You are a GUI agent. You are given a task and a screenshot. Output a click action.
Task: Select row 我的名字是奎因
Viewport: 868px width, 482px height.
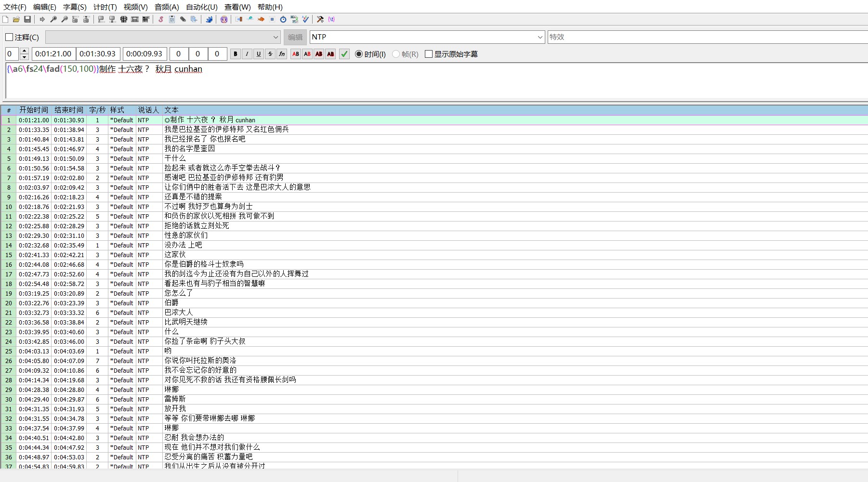pos(434,149)
